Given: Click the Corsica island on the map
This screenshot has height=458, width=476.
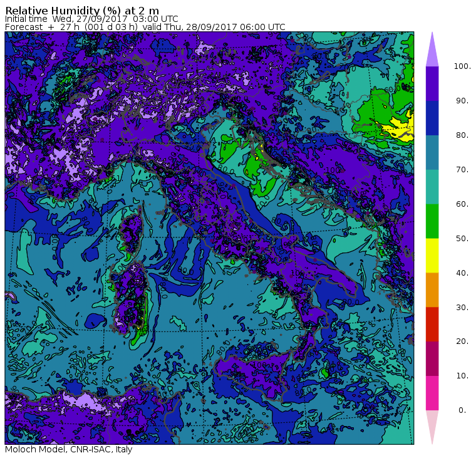Looking at the screenshot, I should (132, 231).
